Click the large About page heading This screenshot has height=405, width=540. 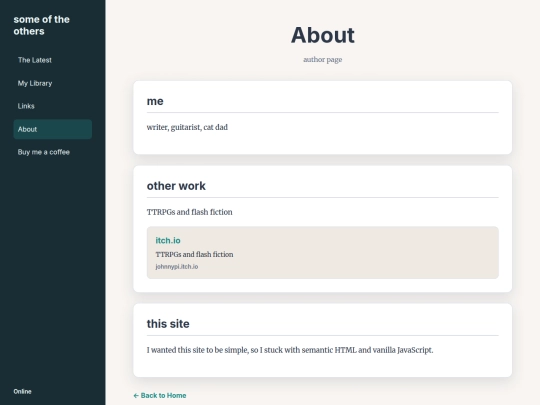click(323, 35)
